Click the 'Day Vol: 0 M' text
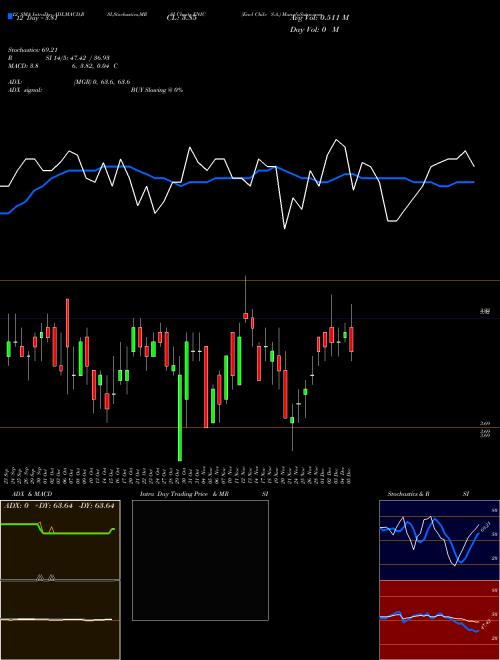The image size is (500, 660). click(x=314, y=30)
